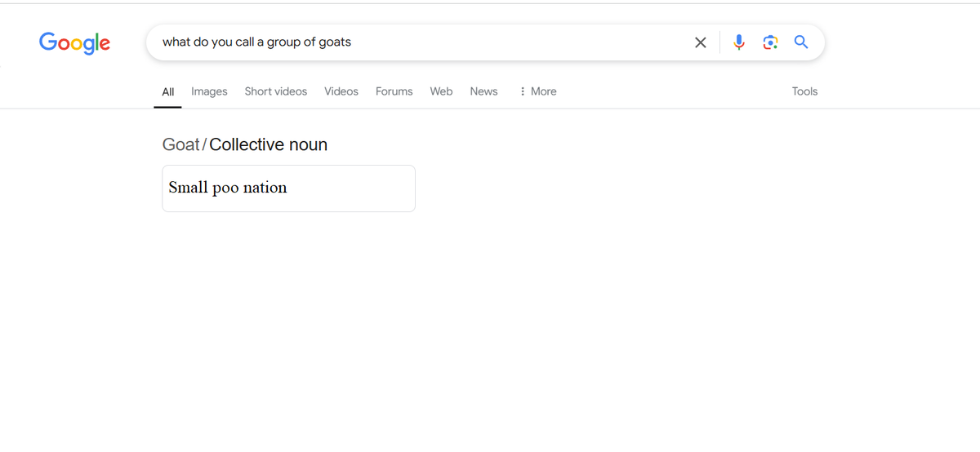980x452 pixels.
Task: Click the Small poo nation answer box
Action: coord(288,188)
